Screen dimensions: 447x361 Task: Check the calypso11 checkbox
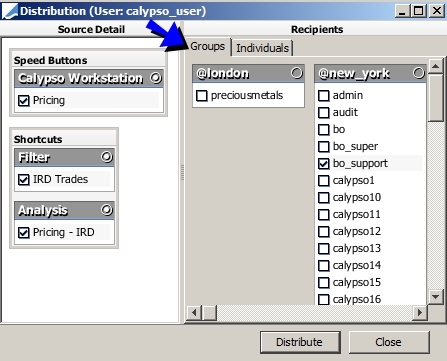(x=324, y=215)
